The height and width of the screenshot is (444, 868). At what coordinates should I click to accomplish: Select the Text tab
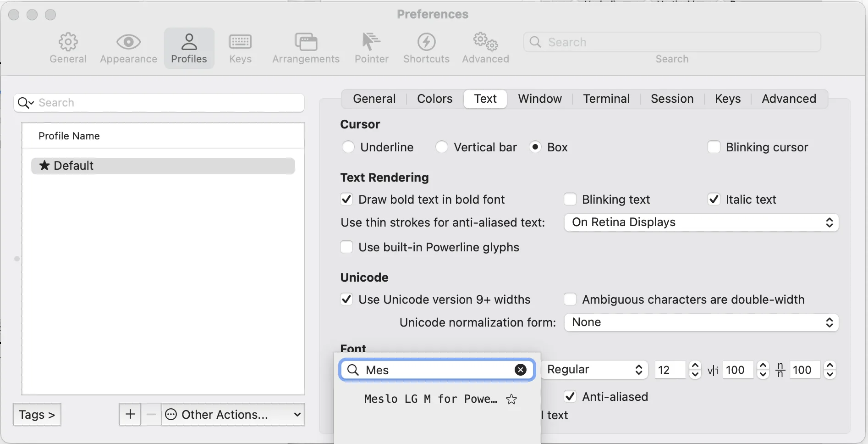pyautogui.click(x=485, y=99)
